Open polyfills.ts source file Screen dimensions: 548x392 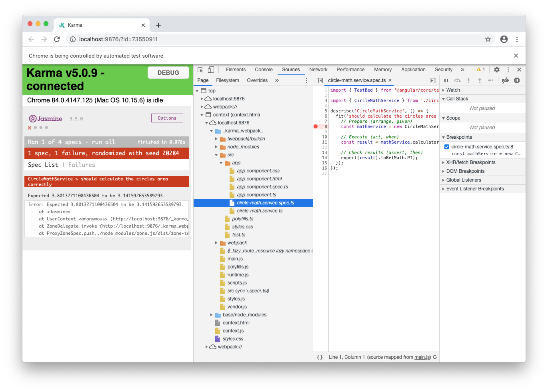pyautogui.click(x=243, y=219)
